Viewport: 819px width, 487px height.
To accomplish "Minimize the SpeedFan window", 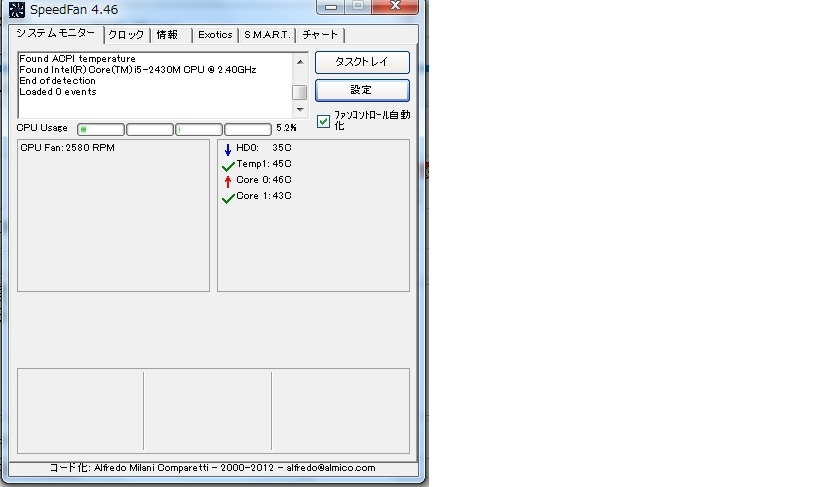I will click(x=331, y=7).
